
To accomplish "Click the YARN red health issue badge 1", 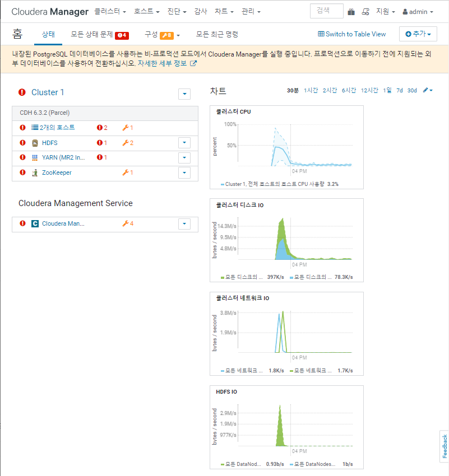I will 102,157.
